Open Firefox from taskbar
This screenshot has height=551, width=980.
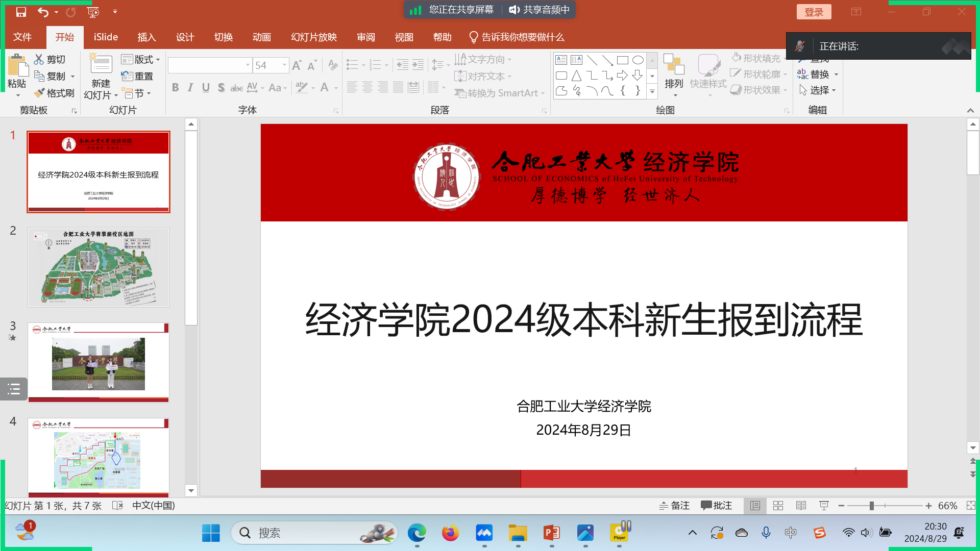[x=450, y=533]
